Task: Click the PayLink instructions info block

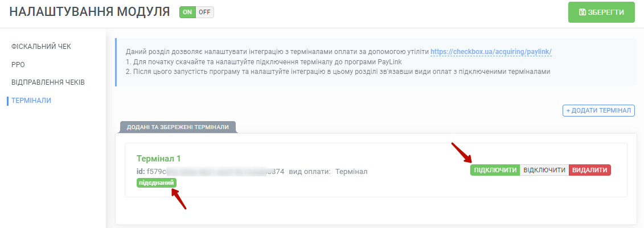Action: pyautogui.click(x=376, y=63)
